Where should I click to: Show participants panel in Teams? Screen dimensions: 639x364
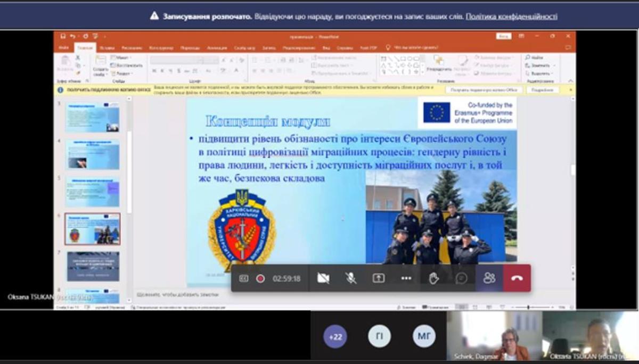pos(489,278)
